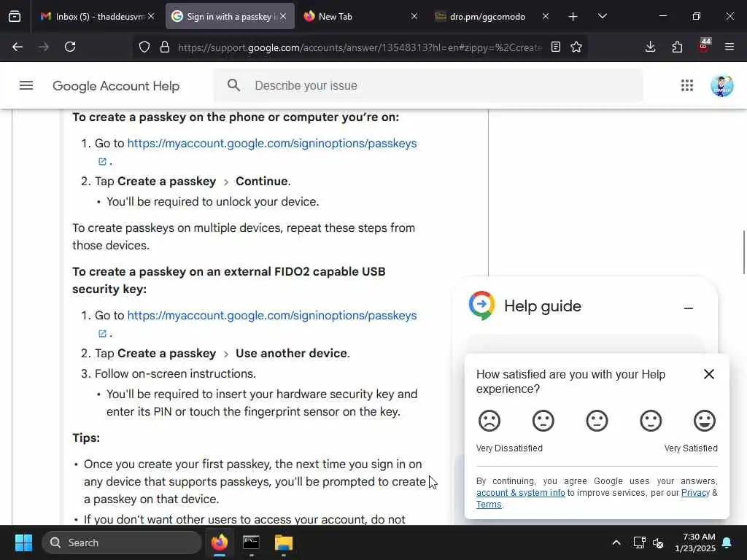Click the Google Account Help title
The image size is (747, 560).
pyautogui.click(x=116, y=86)
